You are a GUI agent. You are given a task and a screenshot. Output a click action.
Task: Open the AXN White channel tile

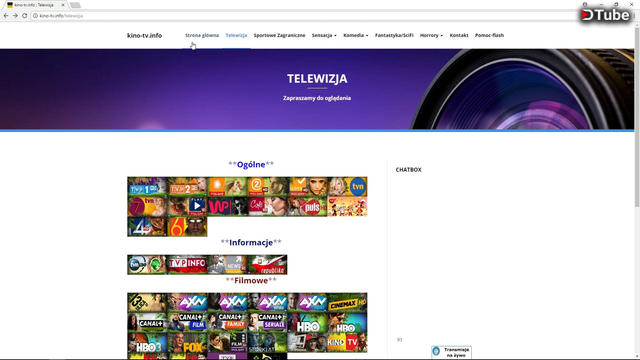pos(267,303)
